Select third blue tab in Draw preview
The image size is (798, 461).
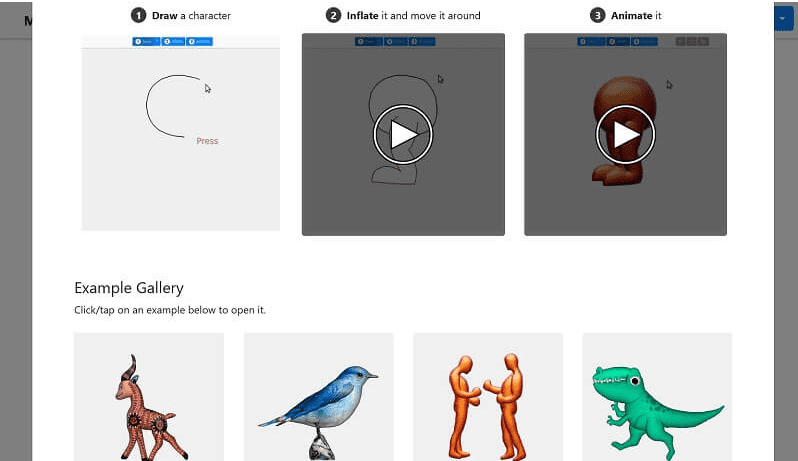(199, 41)
